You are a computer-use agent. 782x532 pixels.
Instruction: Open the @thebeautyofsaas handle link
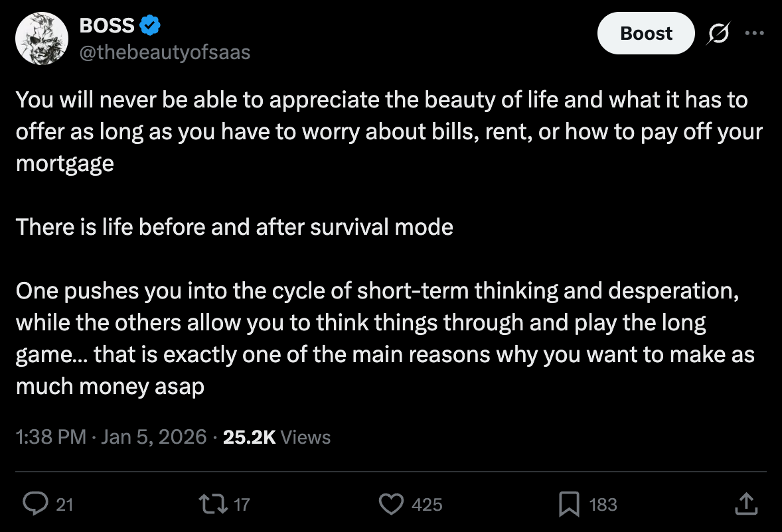click(165, 52)
